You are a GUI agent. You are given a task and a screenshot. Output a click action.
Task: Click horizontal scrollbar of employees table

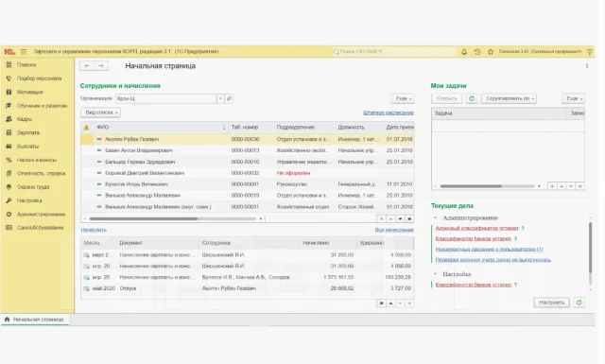[143, 218]
